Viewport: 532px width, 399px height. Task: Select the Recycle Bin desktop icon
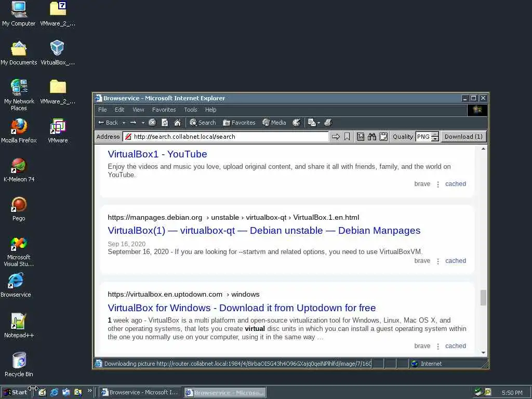coord(19,365)
